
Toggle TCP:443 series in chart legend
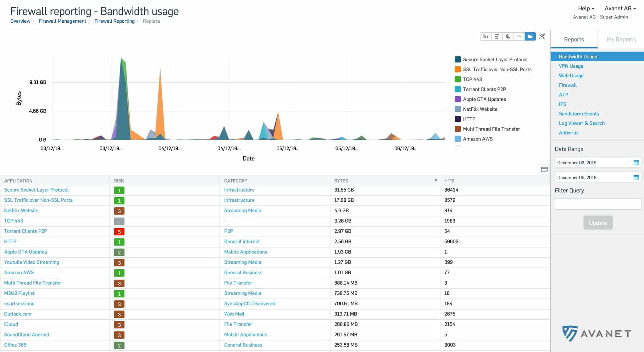click(x=472, y=79)
